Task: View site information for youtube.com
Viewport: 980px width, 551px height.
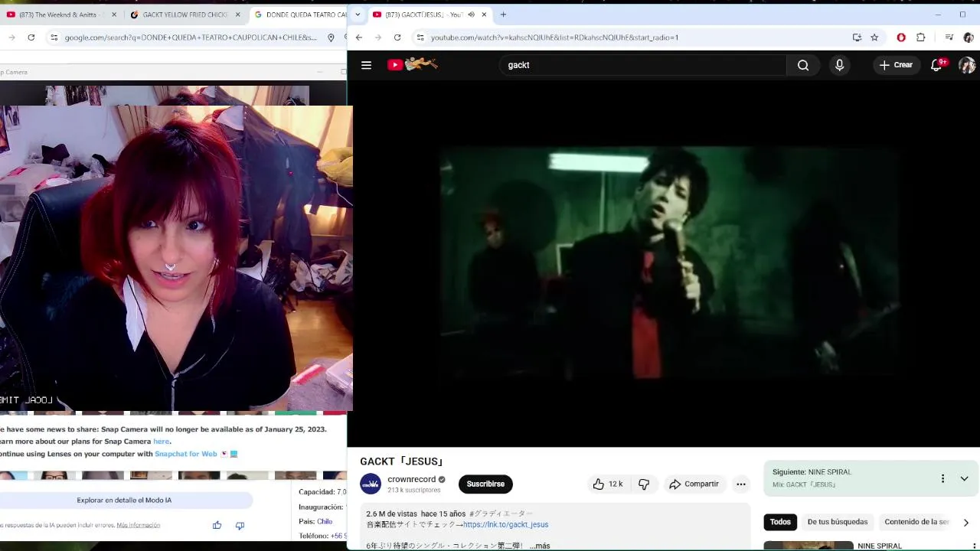Action: tap(420, 37)
